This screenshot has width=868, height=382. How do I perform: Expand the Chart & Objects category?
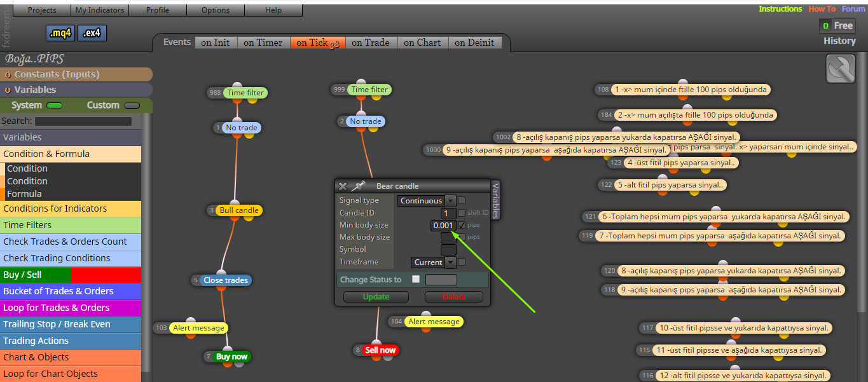point(71,357)
